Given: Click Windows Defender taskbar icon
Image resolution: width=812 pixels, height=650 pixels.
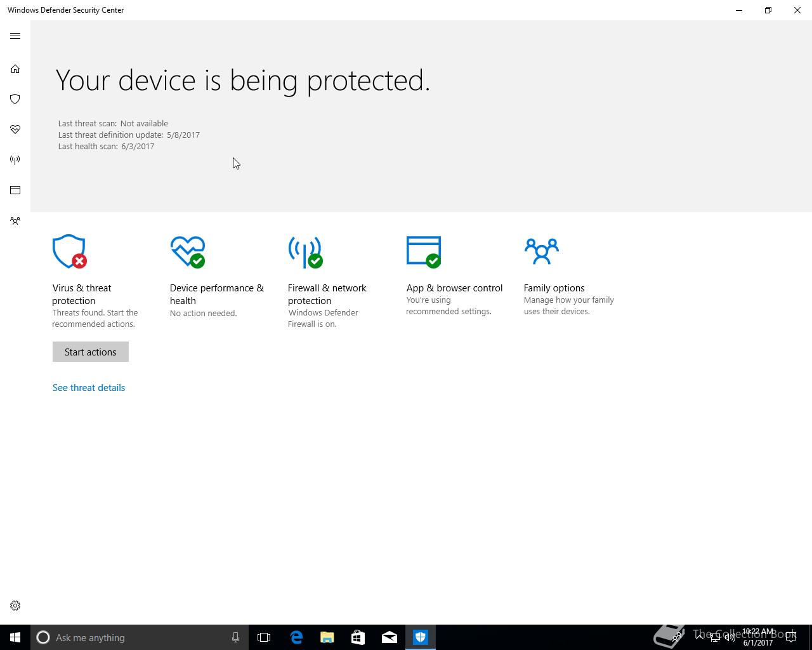Looking at the screenshot, I should [421, 637].
